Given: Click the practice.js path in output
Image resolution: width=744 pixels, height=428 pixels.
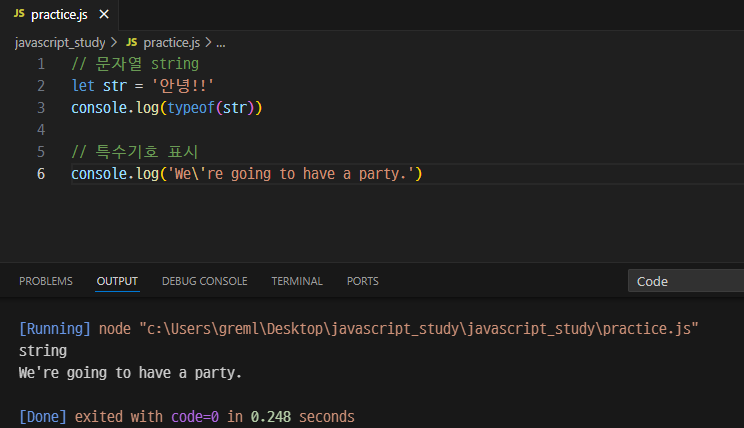Looking at the screenshot, I should [418, 328].
